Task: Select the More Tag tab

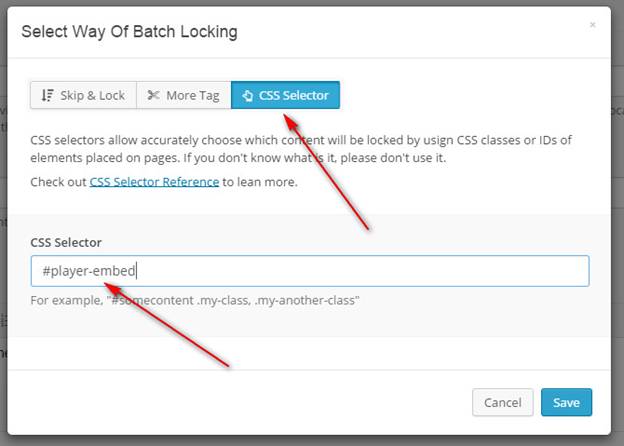Action: pyautogui.click(x=184, y=95)
